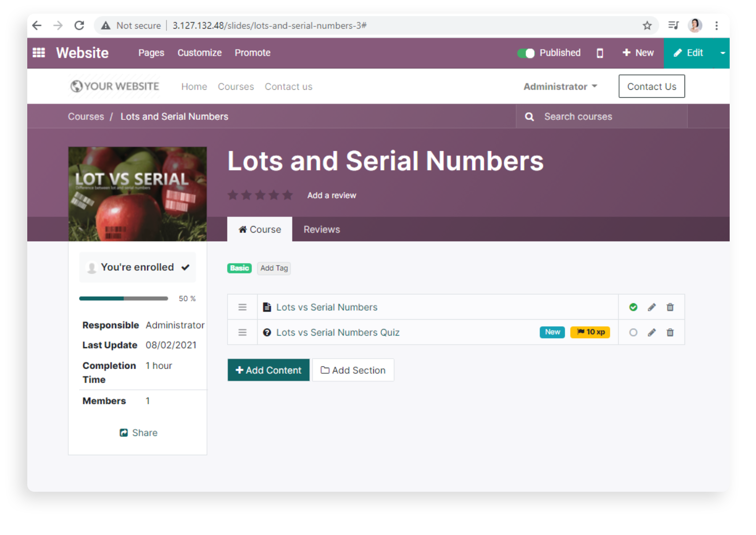Edit the Lots vs Serial Numbers Quiz
756x535 pixels.
(651, 332)
